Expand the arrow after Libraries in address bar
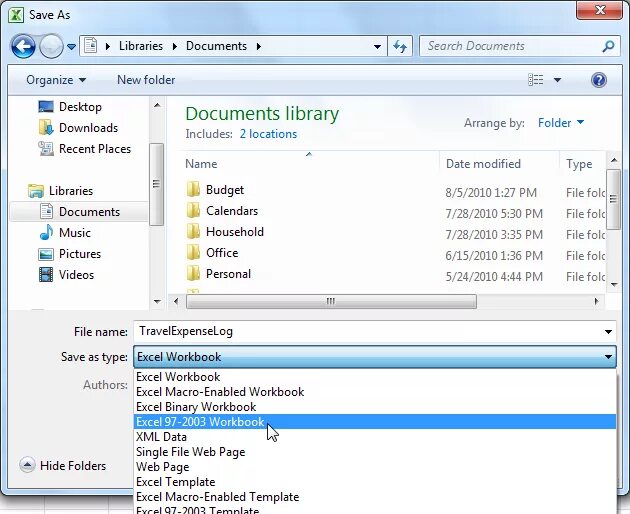Image resolution: width=630 pixels, height=514 pixels. pos(174,47)
